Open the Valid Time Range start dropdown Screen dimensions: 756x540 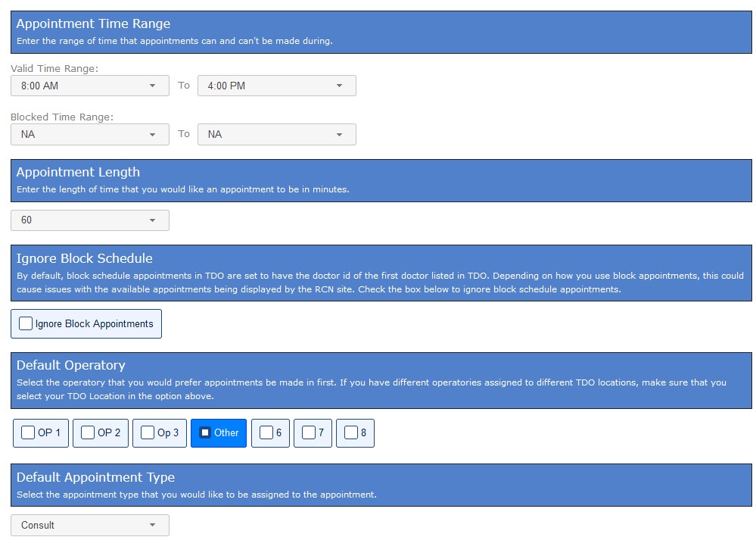tap(89, 86)
